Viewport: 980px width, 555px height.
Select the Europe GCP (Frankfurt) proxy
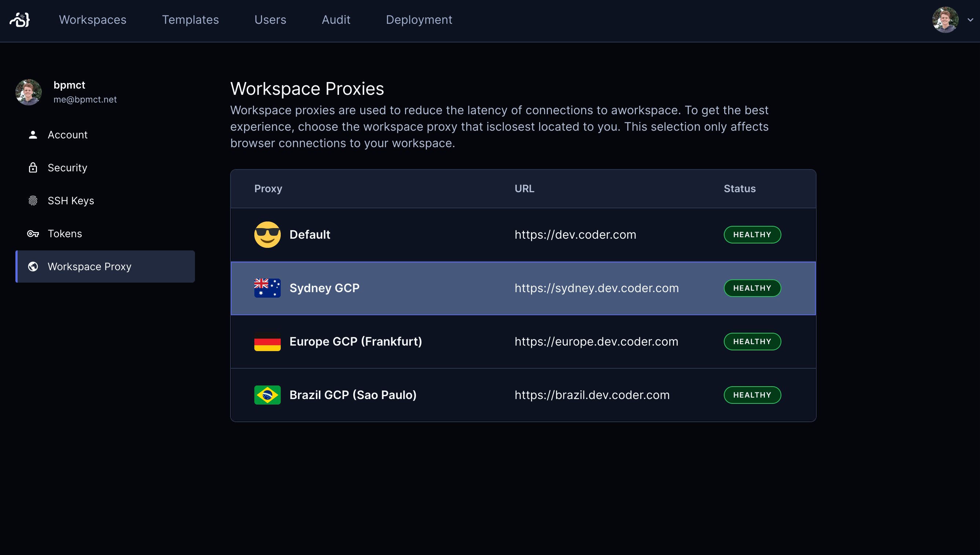(x=355, y=342)
